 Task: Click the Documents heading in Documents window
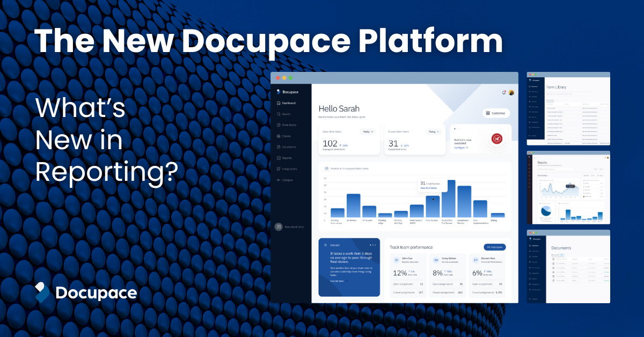click(x=561, y=248)
